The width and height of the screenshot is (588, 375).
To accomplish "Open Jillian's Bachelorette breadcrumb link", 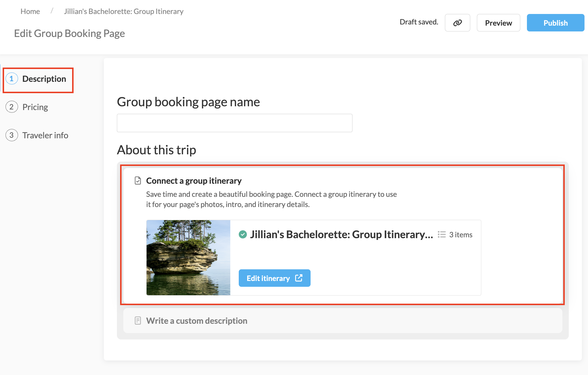I will click(x=124, y=11).
